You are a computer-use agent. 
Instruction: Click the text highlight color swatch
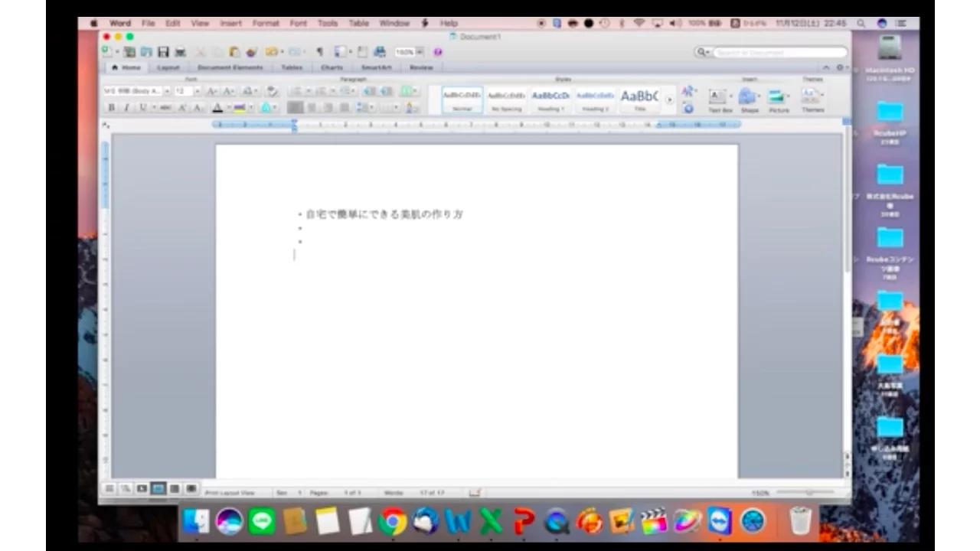point(240,108)
